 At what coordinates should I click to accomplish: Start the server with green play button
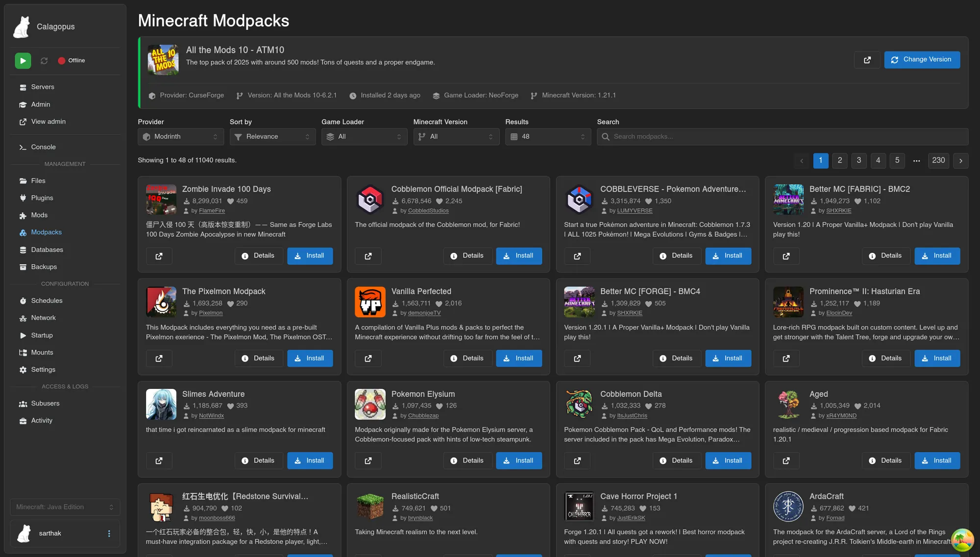[23, 61]
